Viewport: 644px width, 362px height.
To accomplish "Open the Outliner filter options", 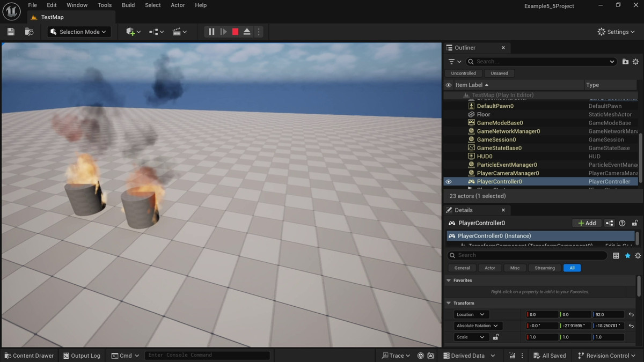I will pos(455,62).
